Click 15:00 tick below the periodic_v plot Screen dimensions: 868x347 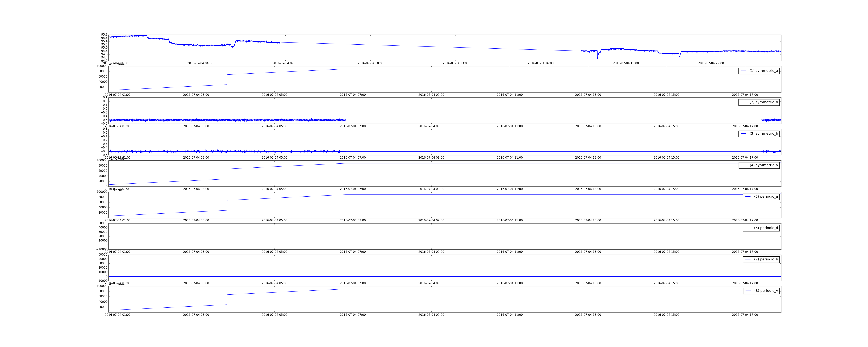(666, 315)
